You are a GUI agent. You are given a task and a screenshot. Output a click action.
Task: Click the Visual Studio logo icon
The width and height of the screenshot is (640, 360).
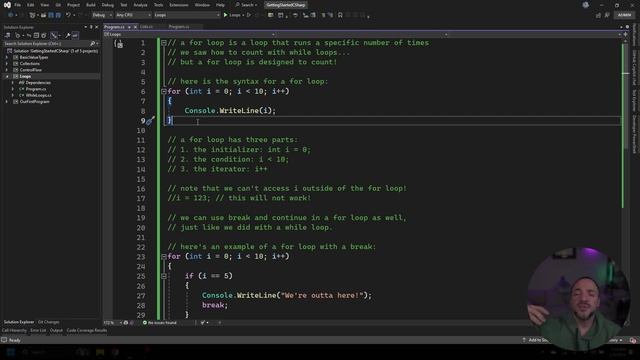(x=7, y=5)
